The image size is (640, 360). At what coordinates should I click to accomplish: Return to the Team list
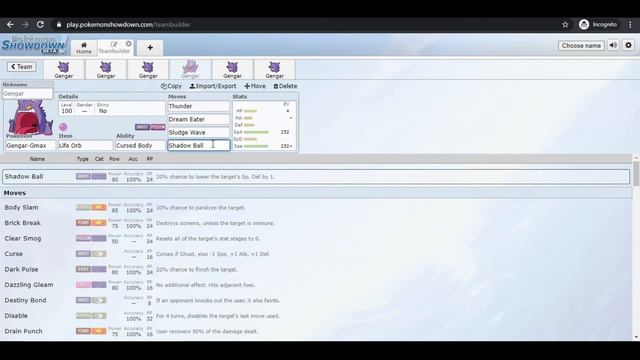click(22, 67)
